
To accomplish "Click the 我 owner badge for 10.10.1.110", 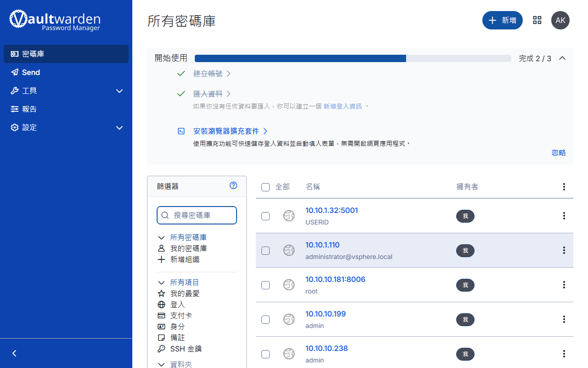I will tap(465, 251).
